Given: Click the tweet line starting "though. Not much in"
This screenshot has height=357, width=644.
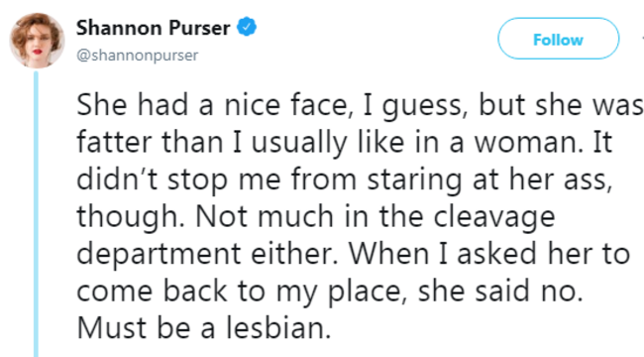Looking at the screenshot, I should click(x=316, y=217).
